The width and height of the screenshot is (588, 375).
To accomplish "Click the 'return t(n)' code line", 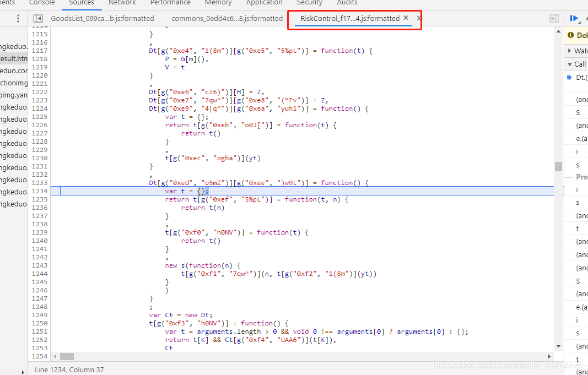I will [x=202, y=208].
